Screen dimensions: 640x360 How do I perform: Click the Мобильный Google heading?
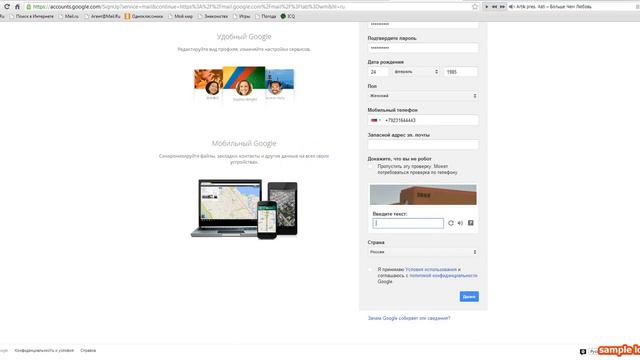244,144
